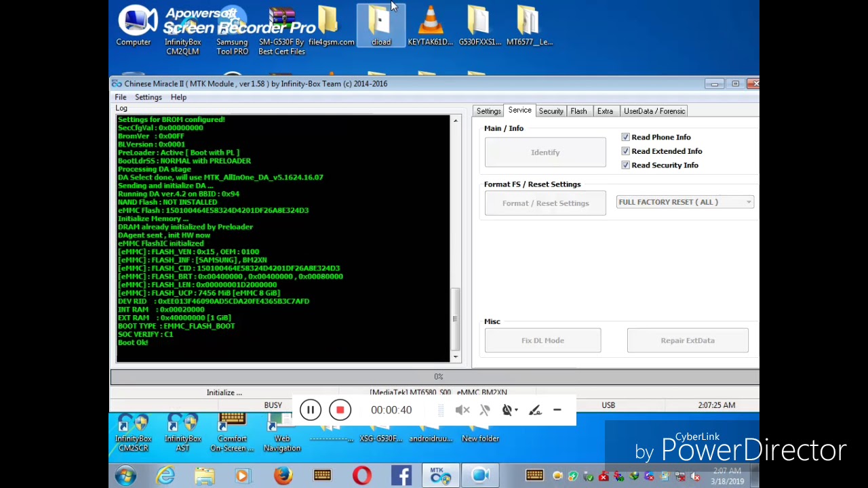This screenshot has height=488, width=868.
Task: Toggle the Read Phone Info checkbox
Action: tap(625, 137)
